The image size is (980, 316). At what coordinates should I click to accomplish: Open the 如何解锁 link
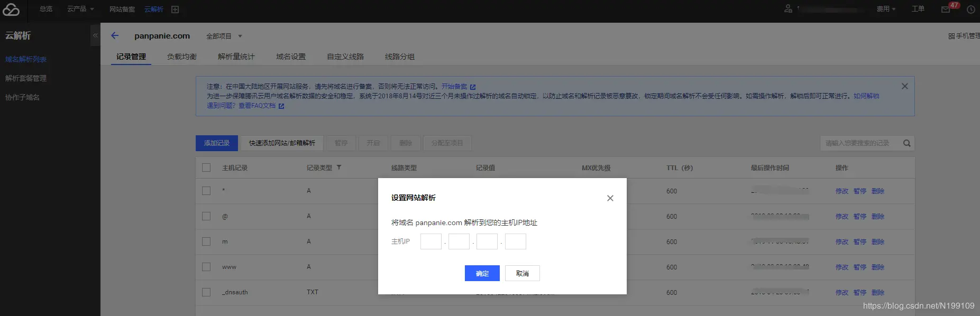tap(866, 96)
